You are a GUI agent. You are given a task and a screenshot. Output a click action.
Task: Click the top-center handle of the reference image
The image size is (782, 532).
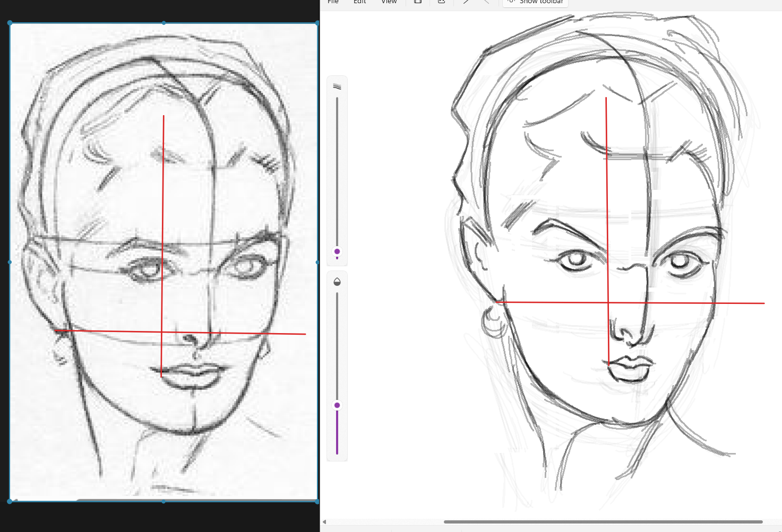[x=164, y=23]
